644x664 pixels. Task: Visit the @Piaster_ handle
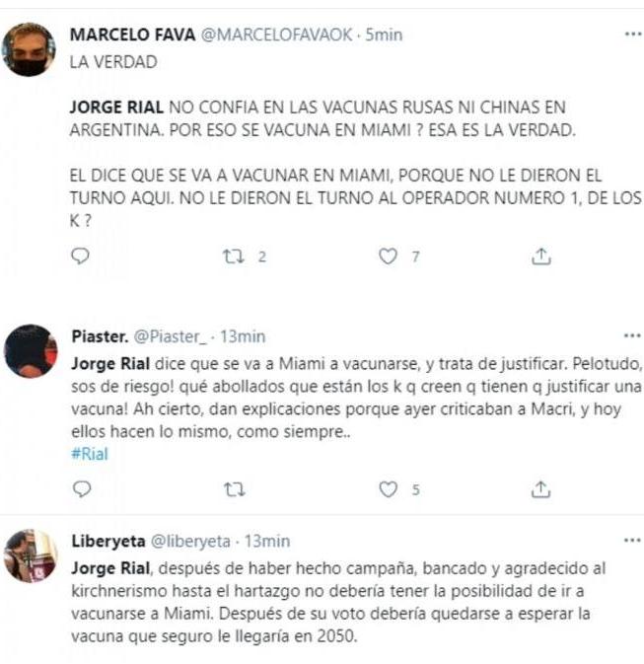pyautogui.click(x=171, y=336)
